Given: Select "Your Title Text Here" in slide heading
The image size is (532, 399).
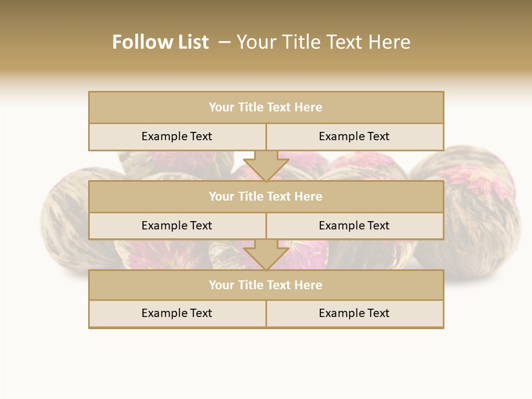Looking at the screenshot, I should 323,42.
